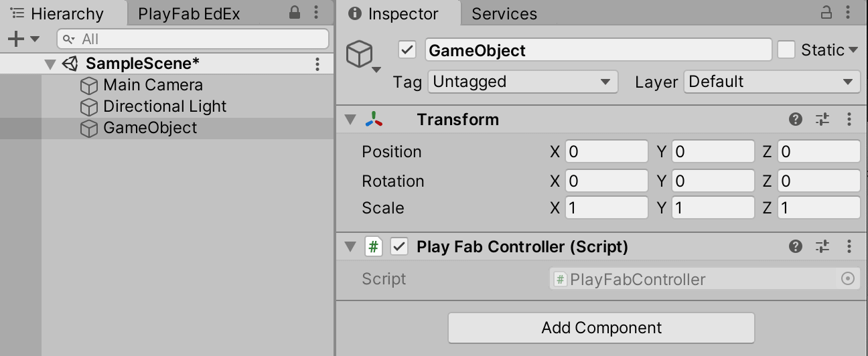The image size is (868, 356).
Task: Toggle the GameObject active checkbox
Action: click(x=407, y=50)
